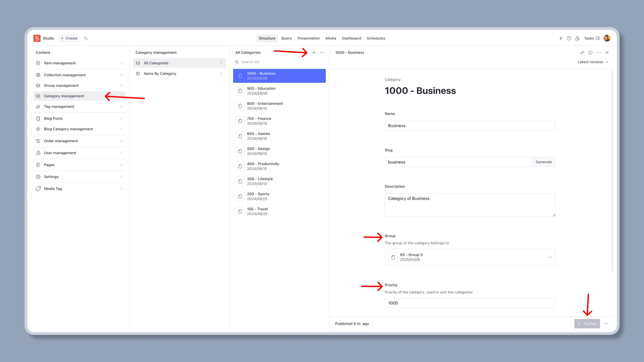This screenshot has width=644, height=362.
Task: Switch to the Structure tab
Action: coord(267,38)
